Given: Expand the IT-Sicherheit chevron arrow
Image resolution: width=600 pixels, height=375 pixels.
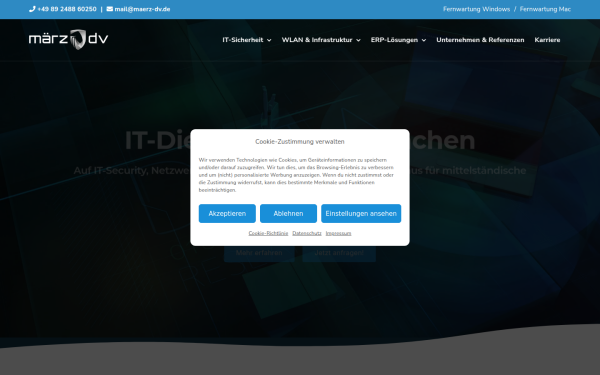Looking at the screenshot, I should point(269,40).
